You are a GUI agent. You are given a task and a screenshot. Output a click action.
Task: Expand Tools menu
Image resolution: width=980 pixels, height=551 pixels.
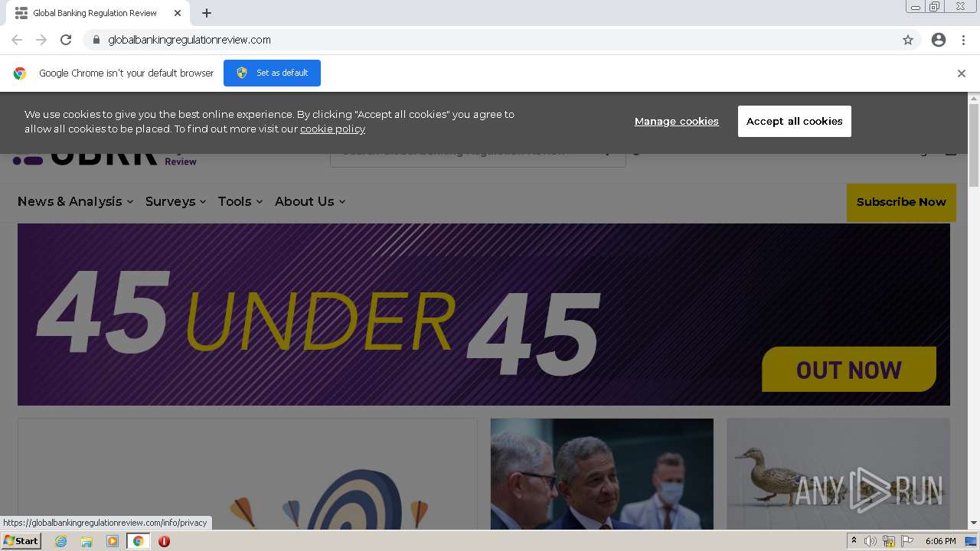pyautogui.click(x=240, y=201)
